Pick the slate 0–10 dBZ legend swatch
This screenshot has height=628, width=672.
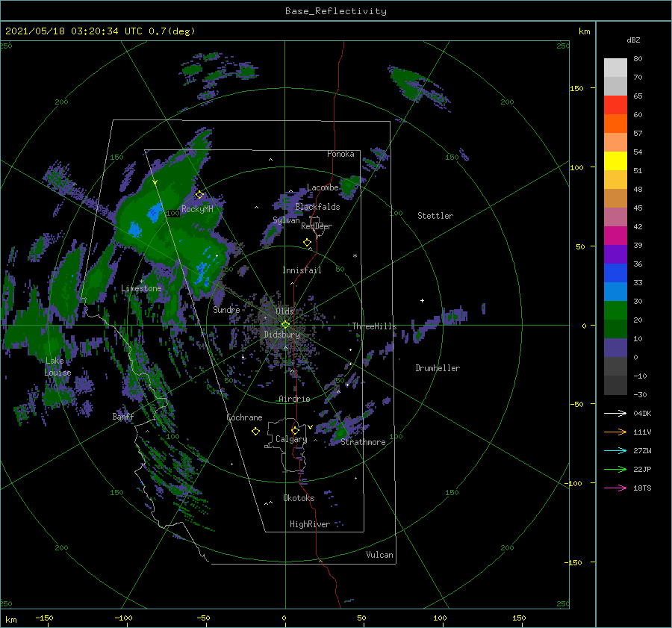click(615, 348)
